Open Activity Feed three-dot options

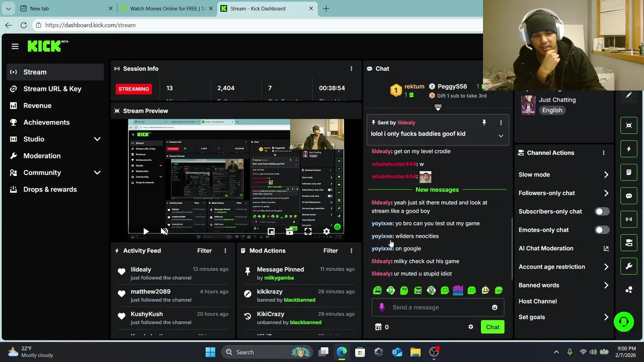pyautogui.click(x=225, y=250)
